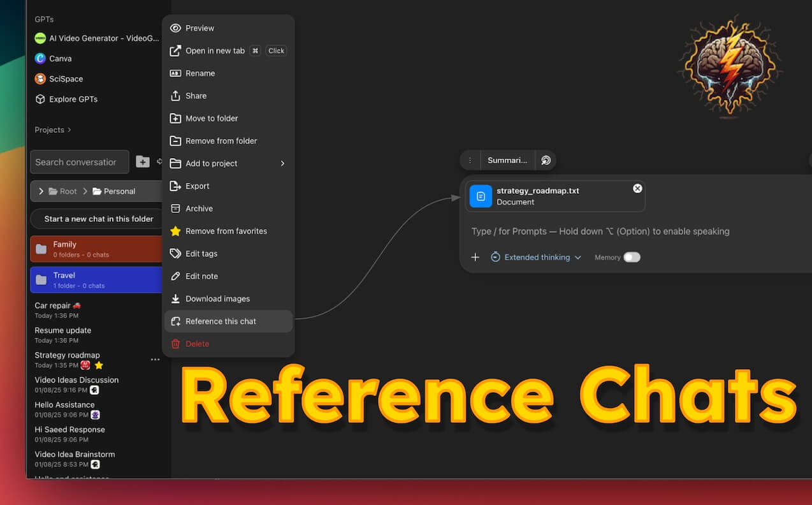The height and width of the screenshot is (505, 812).
Task: Go to Root folder in breadcrumb
Action: tap(63, 191)
